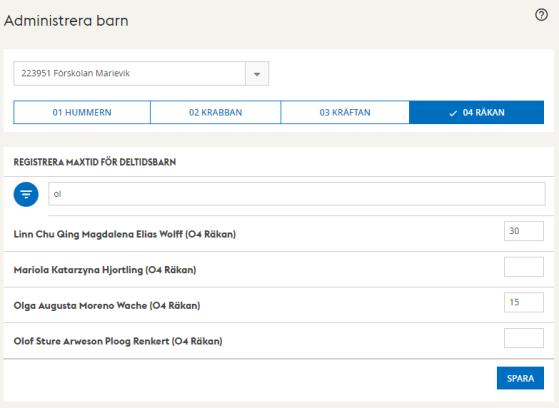Edit max time field for Linn Chu Qing
Screen dimensions: 559x408
(x=524, y=231)
